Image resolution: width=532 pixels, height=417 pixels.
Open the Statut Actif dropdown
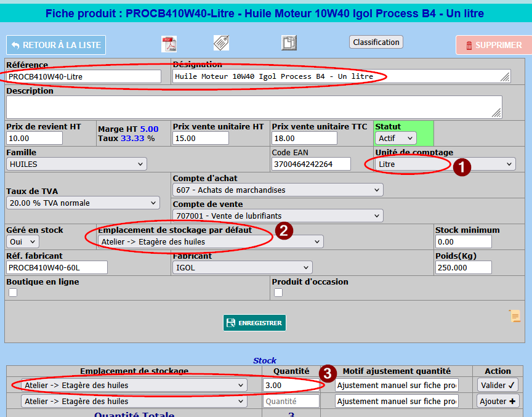click(x=395, y=138)
